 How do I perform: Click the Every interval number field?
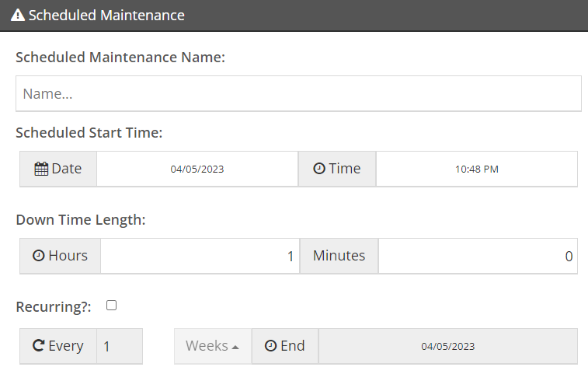120,346
